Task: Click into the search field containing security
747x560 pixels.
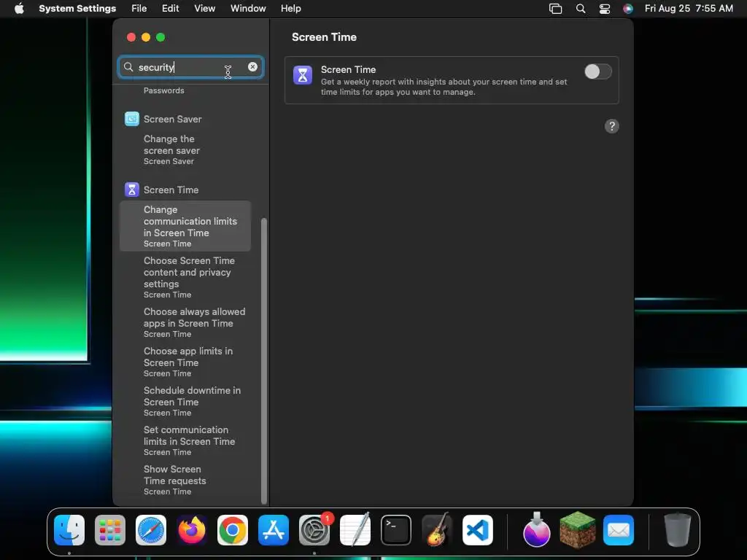Action: pos(190,67)
